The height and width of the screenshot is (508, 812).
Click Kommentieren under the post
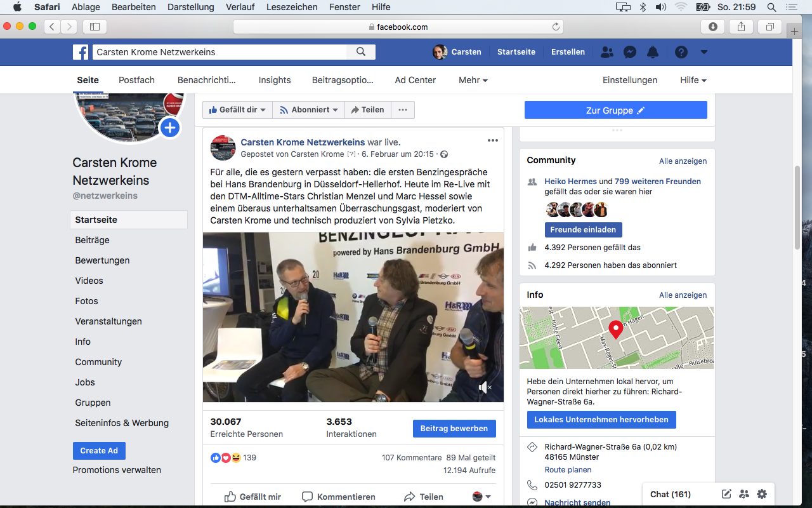pos(339,497)
